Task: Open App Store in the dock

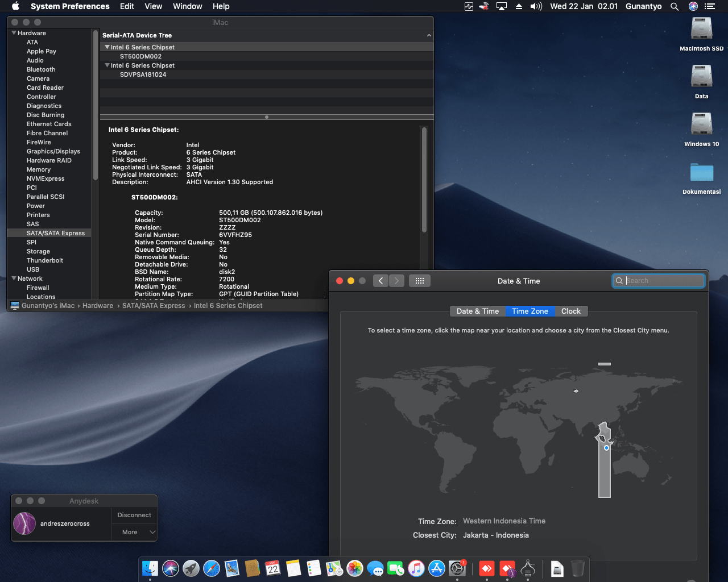Action: (437, 568)
